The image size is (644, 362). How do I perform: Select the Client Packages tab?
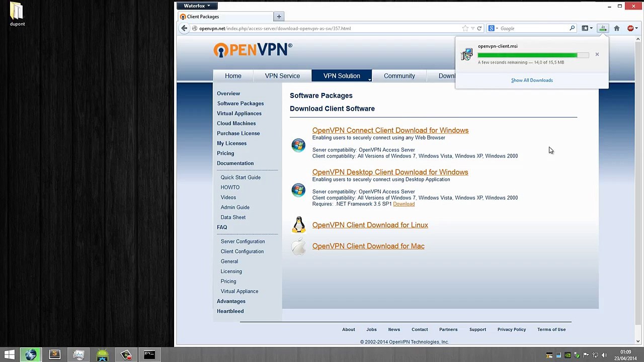225,17
